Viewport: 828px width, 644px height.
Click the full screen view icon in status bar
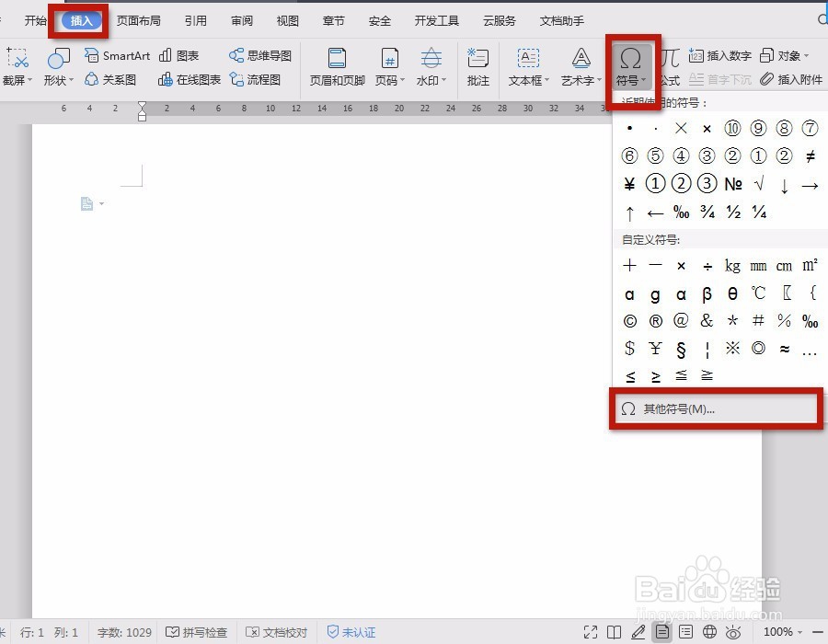click(x=591, y=632)
